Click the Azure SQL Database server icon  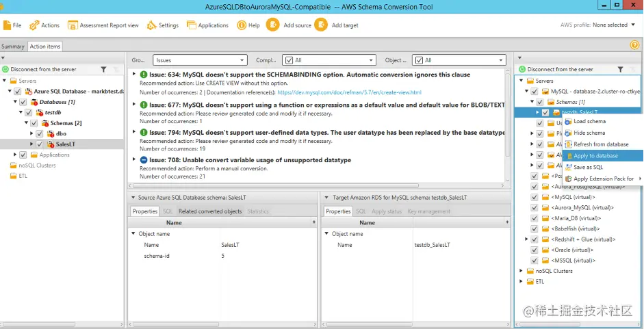[29, 91]
